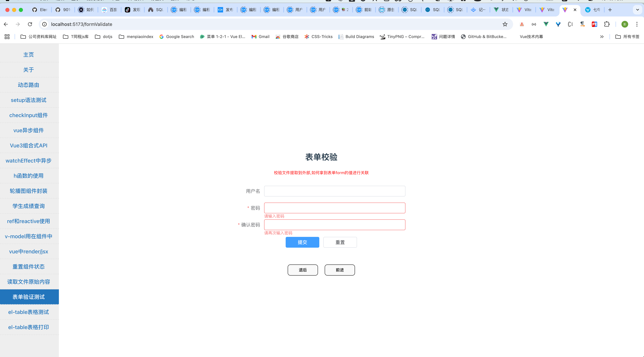Open 菜单 1-2-1 Vue El bookmark
The height and width of the screenshot is (357, 644).
click(x=223, y=37)
